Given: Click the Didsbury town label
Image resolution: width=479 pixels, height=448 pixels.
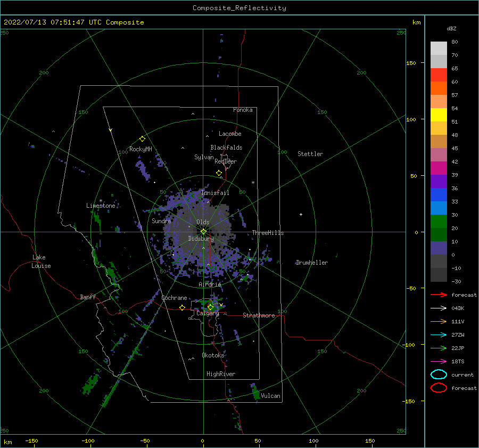Looking at the screenshot, I should point(201,239).
